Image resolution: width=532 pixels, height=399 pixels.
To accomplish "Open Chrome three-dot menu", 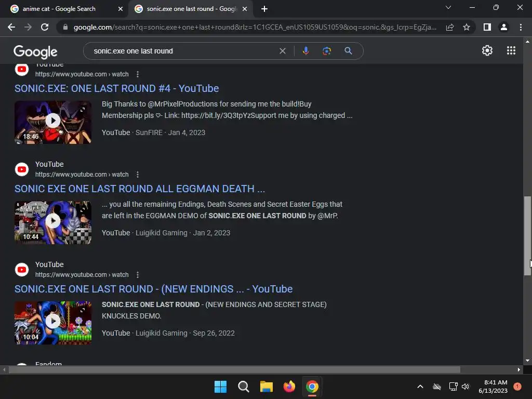I will (521, 27).
